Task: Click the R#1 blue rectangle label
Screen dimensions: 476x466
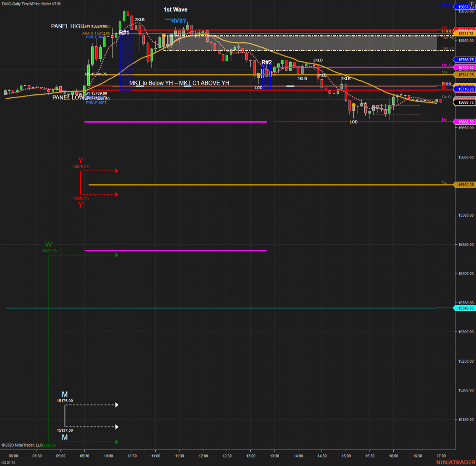Action: click(x=124, y=33)
